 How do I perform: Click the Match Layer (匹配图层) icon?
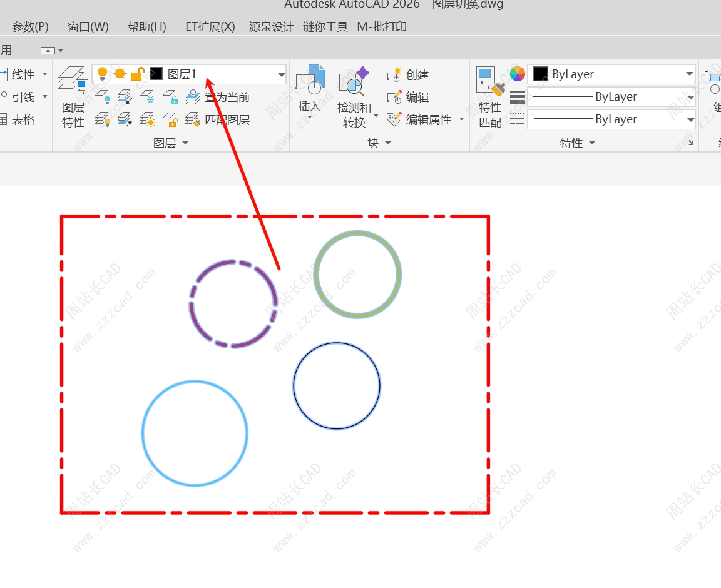(193, 119)
